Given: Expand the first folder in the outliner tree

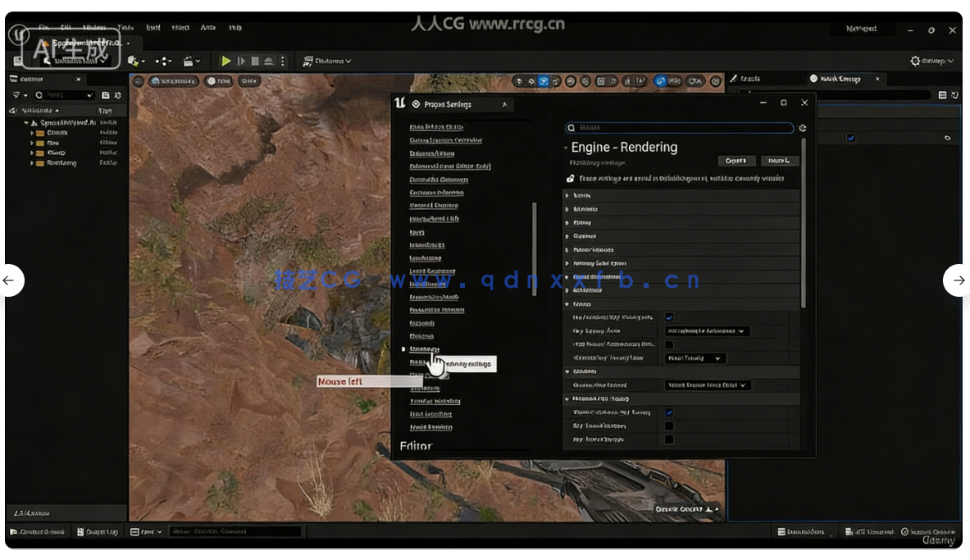Looking at the screenshot, I should 32,133.
